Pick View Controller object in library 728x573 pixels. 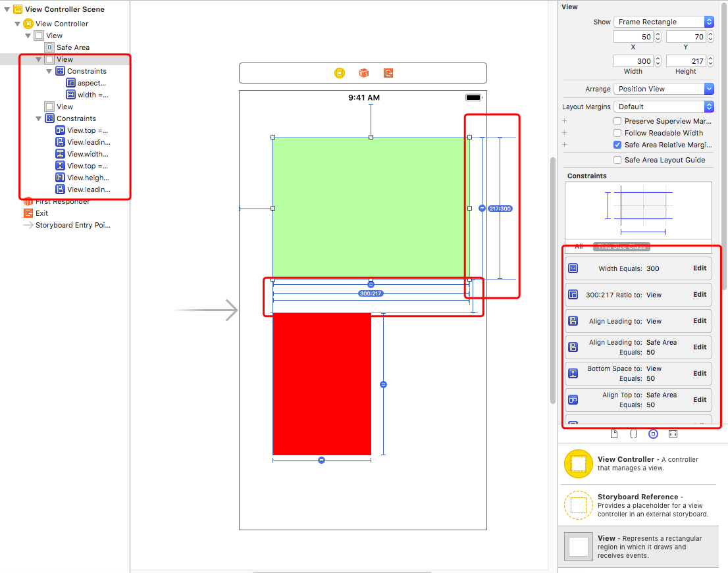pos(638,464)
